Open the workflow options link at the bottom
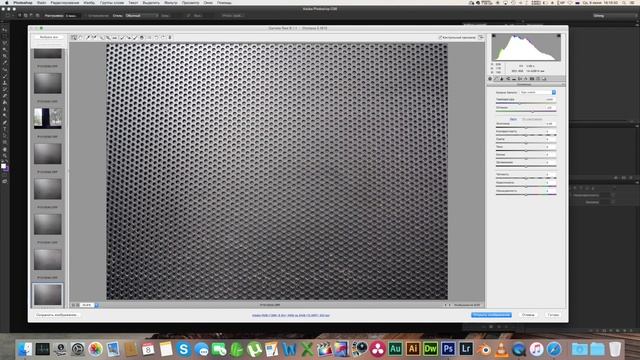Screen dimensions: 640x360 point(290,316)
